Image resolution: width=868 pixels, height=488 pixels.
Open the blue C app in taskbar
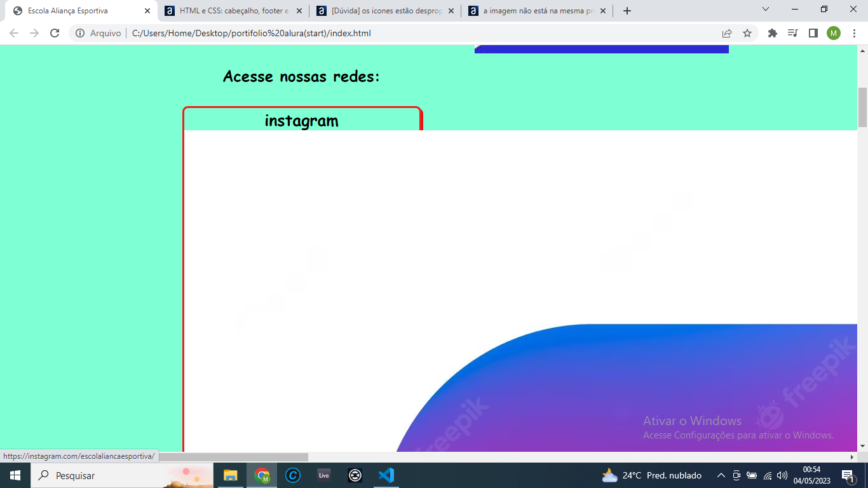(292, 475)
